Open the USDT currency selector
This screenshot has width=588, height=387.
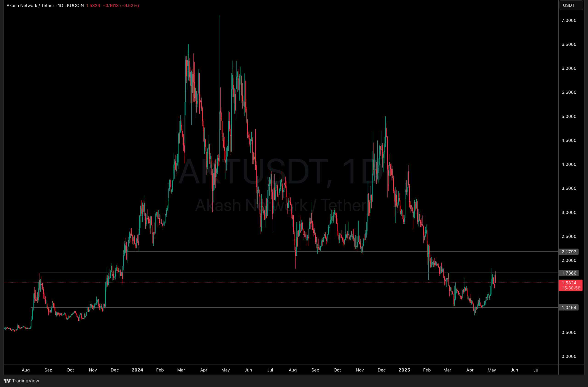pyautogui.click(x=571, y=5)
